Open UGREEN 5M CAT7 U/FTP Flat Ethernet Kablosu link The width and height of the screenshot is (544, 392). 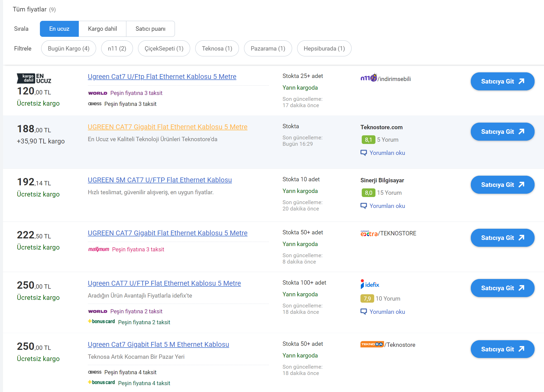tap(160, 180)
